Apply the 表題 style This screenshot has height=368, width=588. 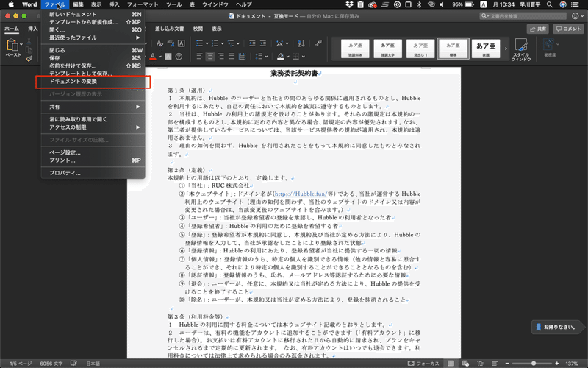coord(486,49)
